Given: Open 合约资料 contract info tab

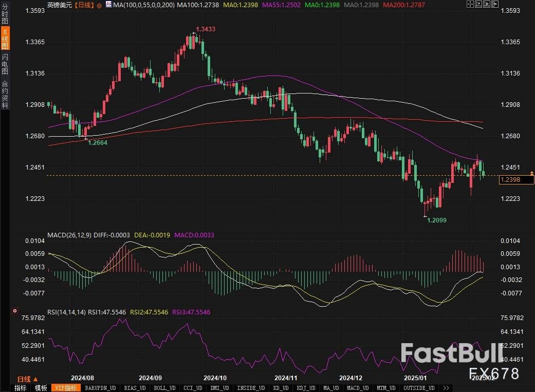Looking at the screenshot, I should pyautogui.click(x=5, y=94).
